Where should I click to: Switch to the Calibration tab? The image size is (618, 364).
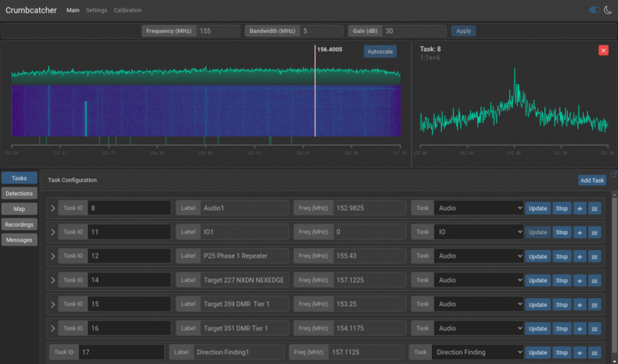127,10
